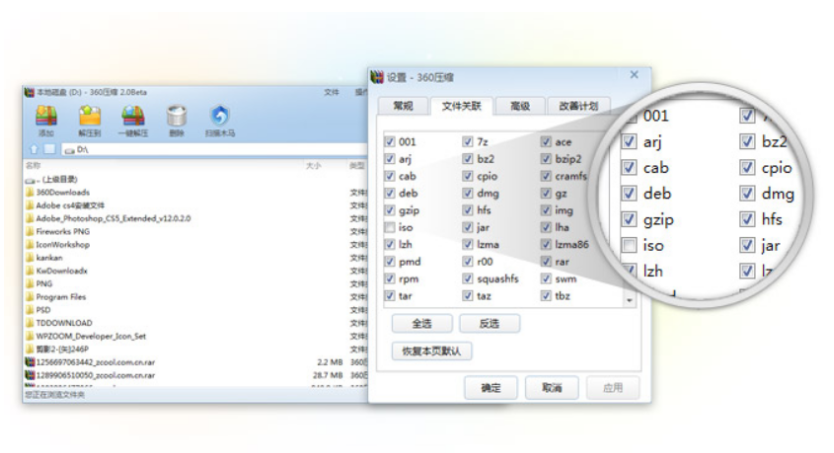Viewport: 834px width, 453px height.
Task: Click the 28.7 MB size cell
Action: pos(328,375)
